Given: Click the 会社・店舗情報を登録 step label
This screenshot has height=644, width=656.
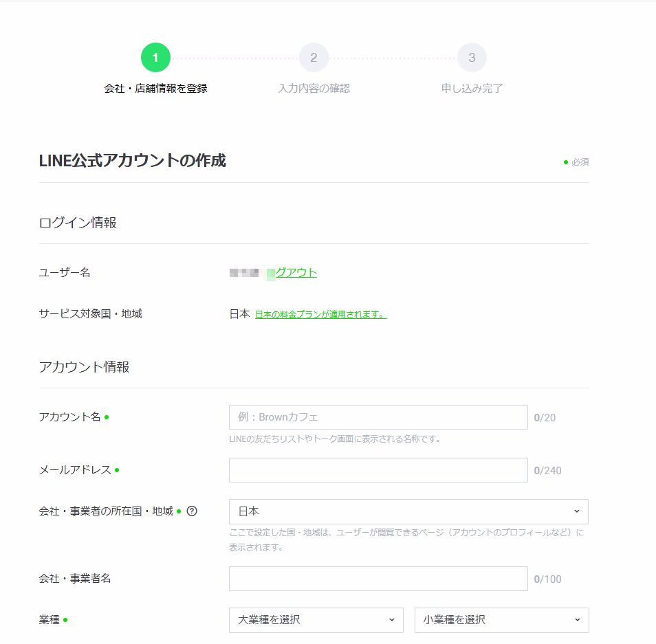Looking at the screenshot, I should [155, 88].
